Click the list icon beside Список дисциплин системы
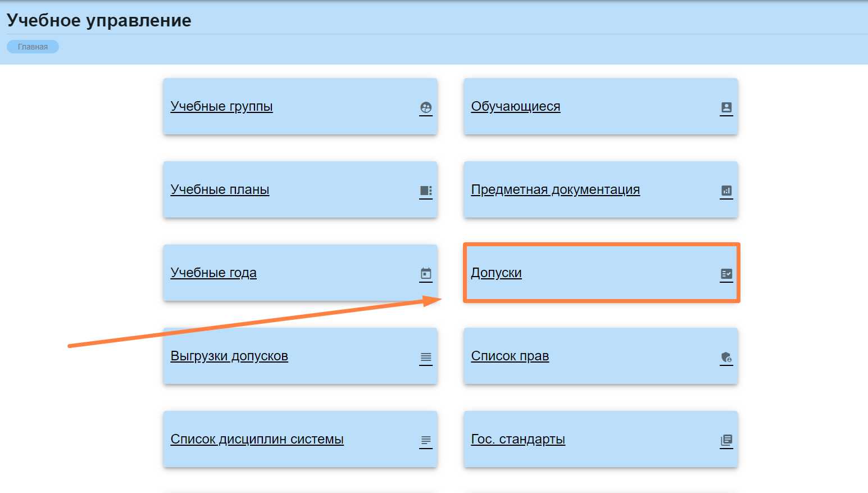The width and height of the screenshot is (868, 493). coord(426,440)
